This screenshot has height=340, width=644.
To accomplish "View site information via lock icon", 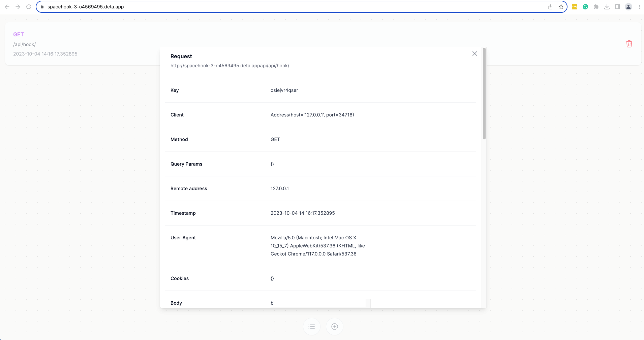I will [x=42, y=7].
